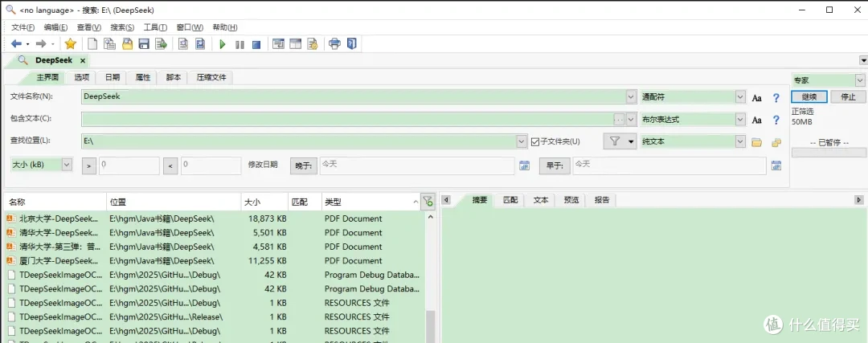Expand the filter button's dropdown arrow
Viewport: 868px width, 343px height.
click(631, 141)
